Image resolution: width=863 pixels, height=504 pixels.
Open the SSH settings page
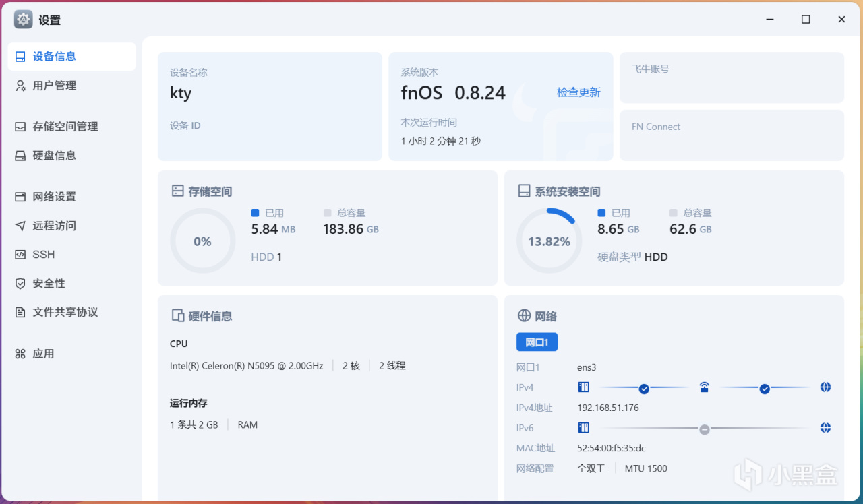[x=71, y=255]
